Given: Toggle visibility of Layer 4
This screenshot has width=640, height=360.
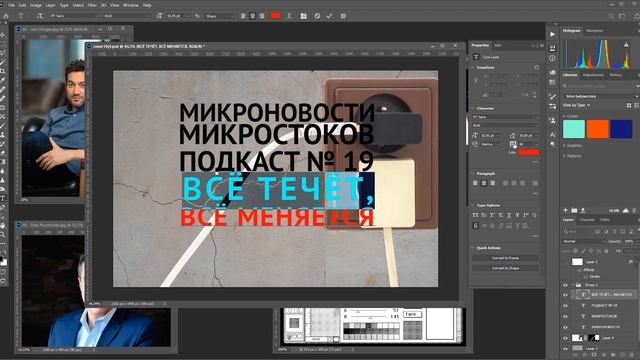Looking at the screenshot, I should pyautogui.click(x=566, y=338).
